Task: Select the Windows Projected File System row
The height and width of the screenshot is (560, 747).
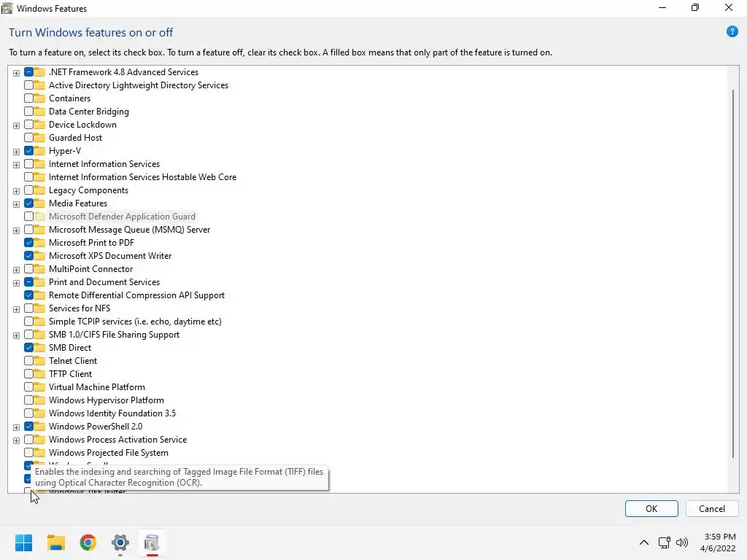Action: coord(108,453)
